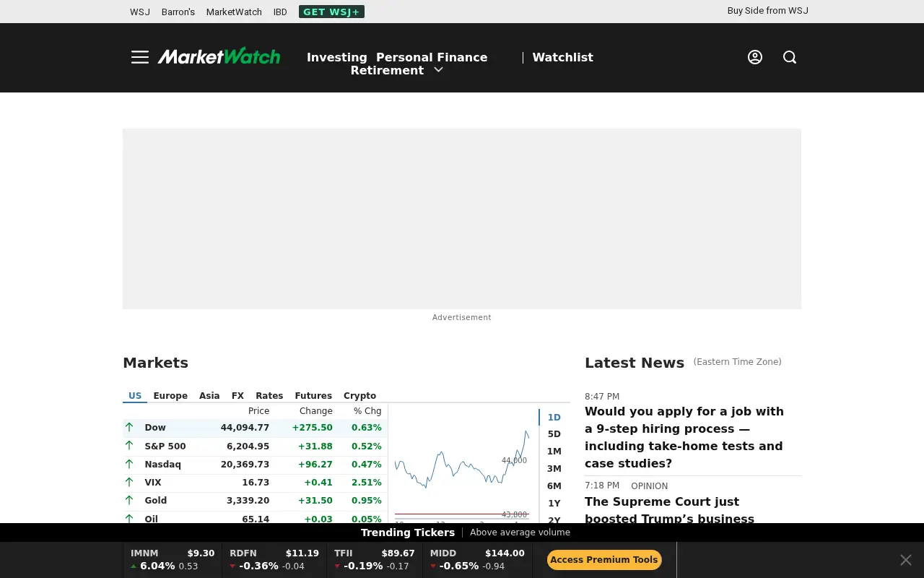Open Personal Finance navigation link

pyautogui.click(x=432, y=57)
